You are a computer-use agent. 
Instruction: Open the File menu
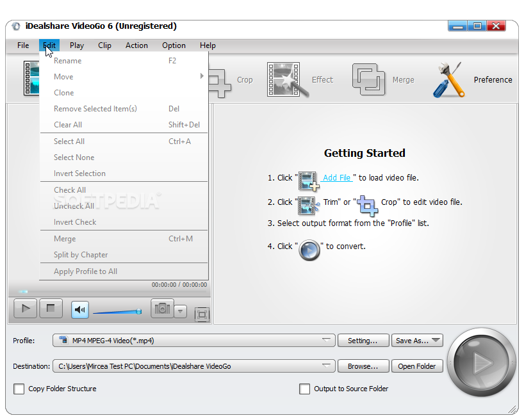tap(23, 45)
